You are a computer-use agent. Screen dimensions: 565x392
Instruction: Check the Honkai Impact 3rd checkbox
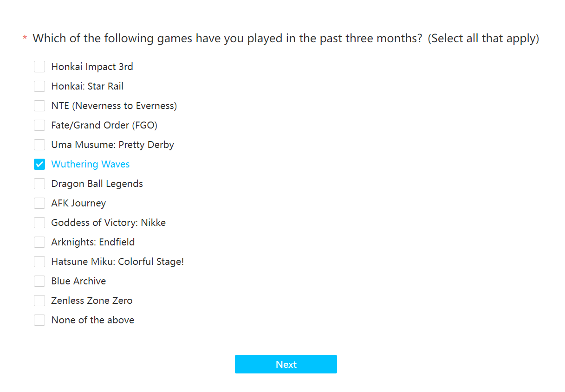click(39, 67)
